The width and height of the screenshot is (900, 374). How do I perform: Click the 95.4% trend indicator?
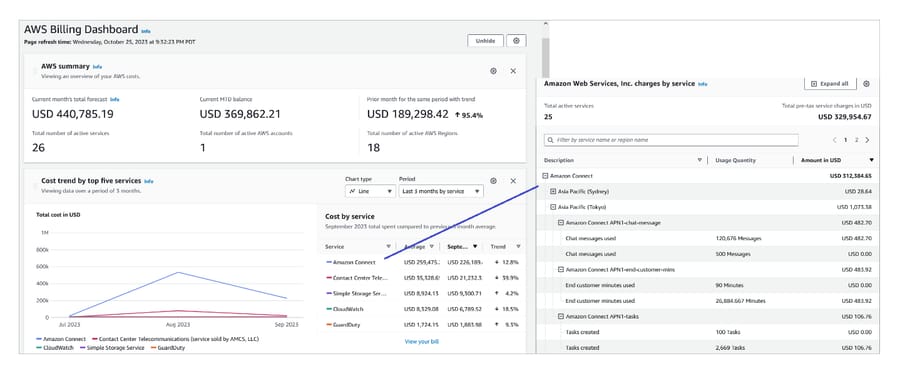pos(469,115)
